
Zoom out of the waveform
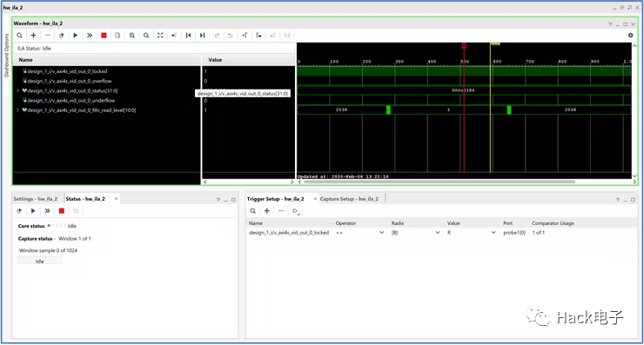coord(146,36)
